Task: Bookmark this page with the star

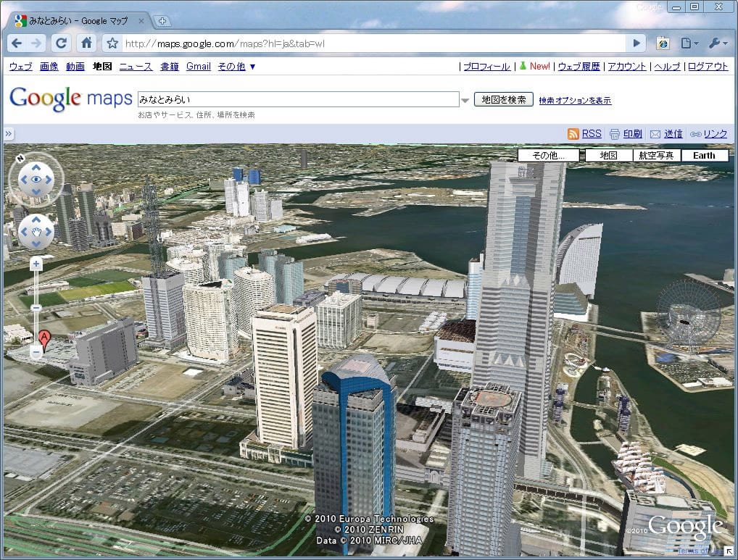Action: pyautogui.click(x=112, y=43)
